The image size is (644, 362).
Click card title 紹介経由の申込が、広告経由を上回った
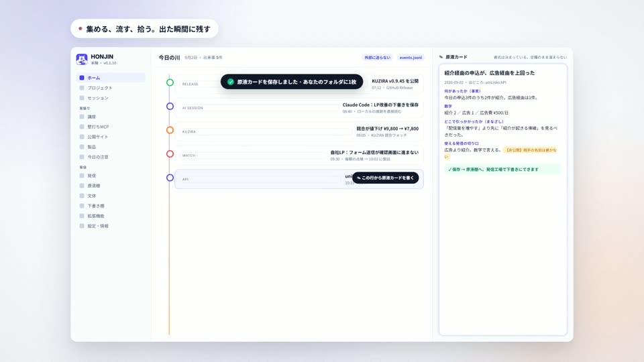(x=490, y=72)
